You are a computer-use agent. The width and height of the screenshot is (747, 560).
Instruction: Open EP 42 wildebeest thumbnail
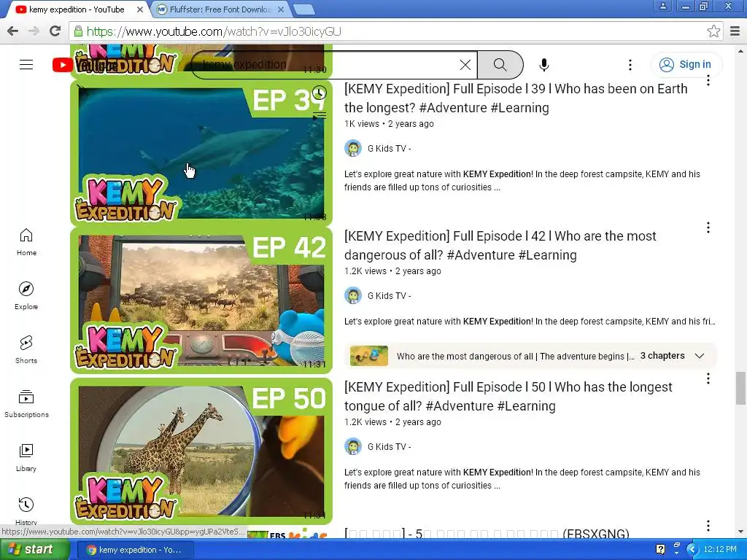tap(201, 300)
